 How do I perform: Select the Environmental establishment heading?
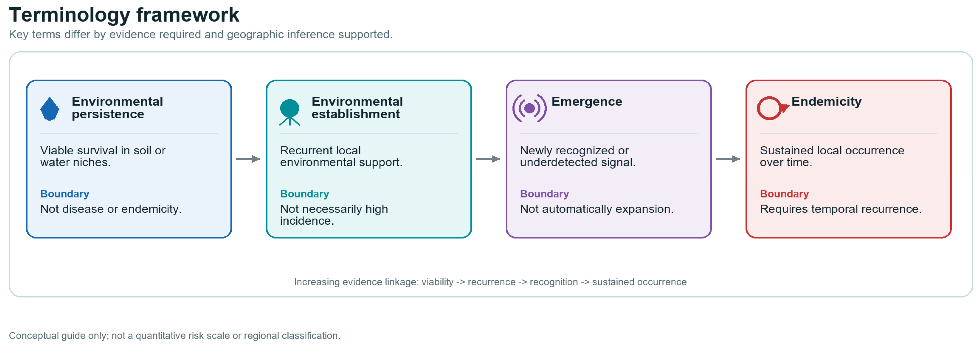(x=357, y=108)
